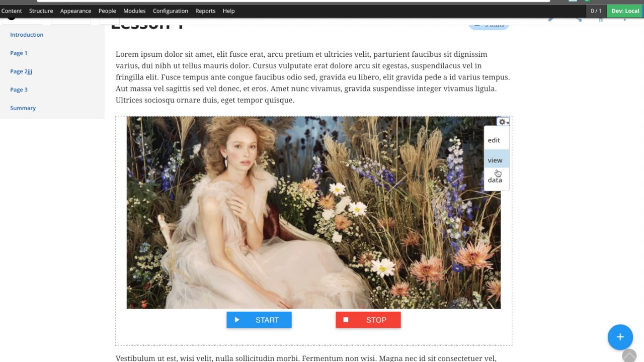644x362 pixels.
Task: Open the Configuration admin menu
Action: pyautogui.click(x=170, y=11)
